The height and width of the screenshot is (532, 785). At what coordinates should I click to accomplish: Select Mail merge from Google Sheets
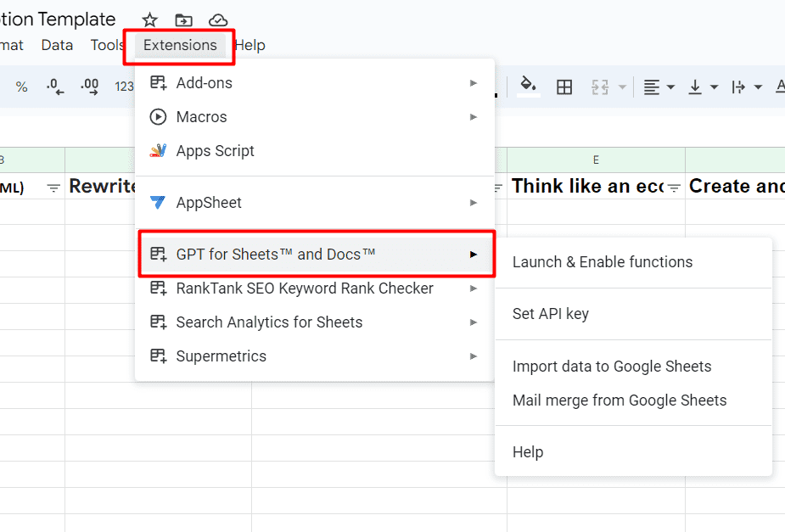633,400
